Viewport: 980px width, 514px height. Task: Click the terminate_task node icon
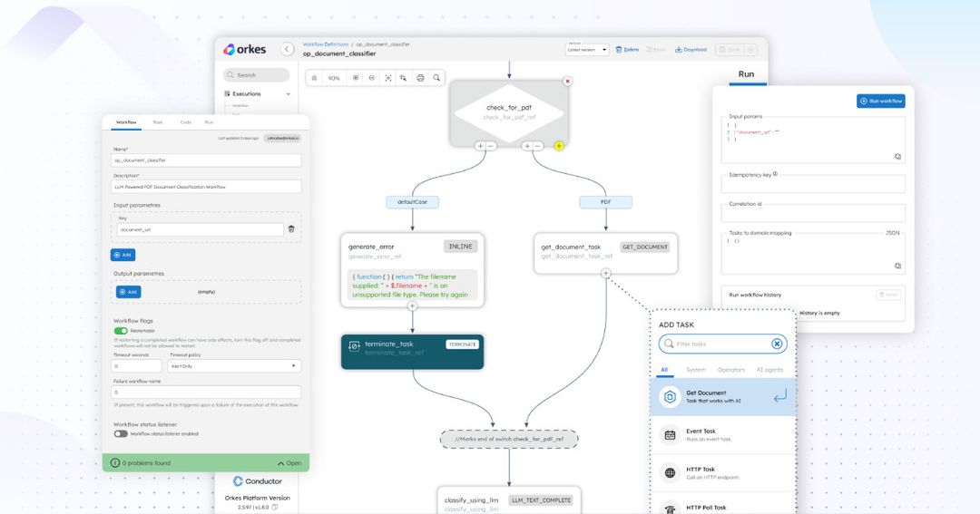point(354,346)
